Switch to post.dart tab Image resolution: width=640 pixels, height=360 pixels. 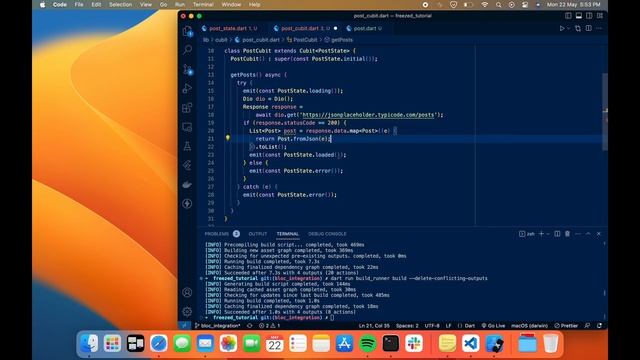[x=364, y=29]
